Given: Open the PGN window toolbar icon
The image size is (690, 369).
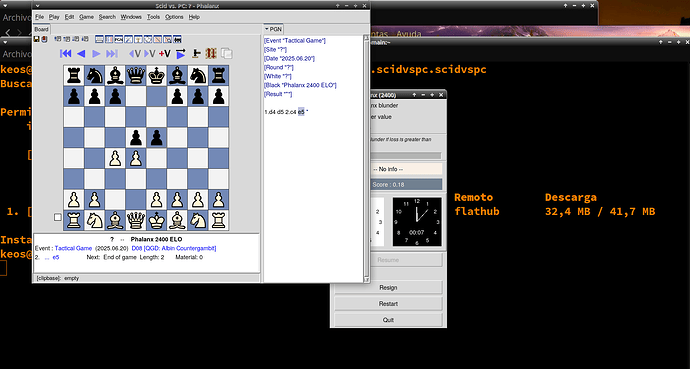Looking at the screenshot, I should click(x=119, y=39).
